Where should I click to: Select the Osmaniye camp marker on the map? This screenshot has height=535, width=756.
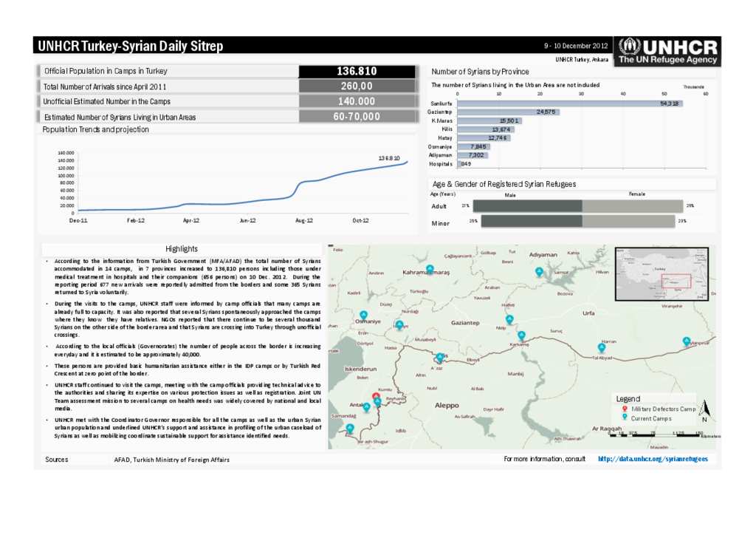362,315
